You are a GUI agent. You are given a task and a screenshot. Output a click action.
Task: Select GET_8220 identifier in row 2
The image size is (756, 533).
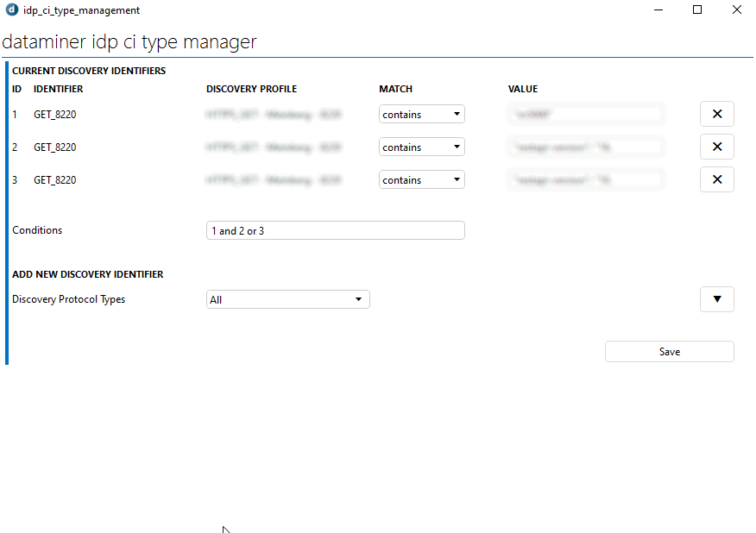click(x=55, y=147)
